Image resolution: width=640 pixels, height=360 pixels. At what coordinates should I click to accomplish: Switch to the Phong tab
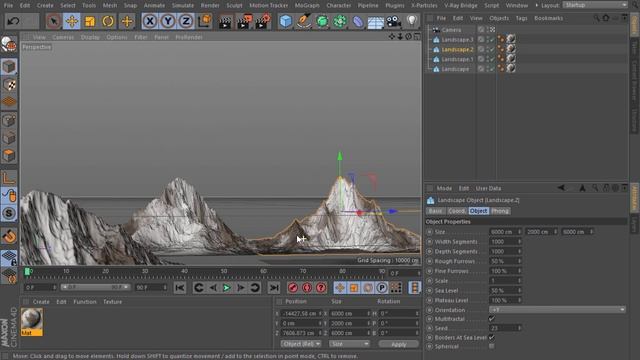500,211
